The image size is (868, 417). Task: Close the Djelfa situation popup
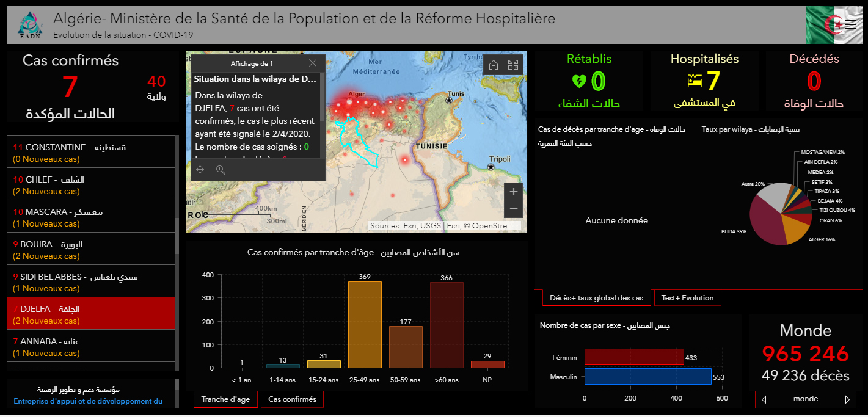pyautogui.click(x=313, y=63)
